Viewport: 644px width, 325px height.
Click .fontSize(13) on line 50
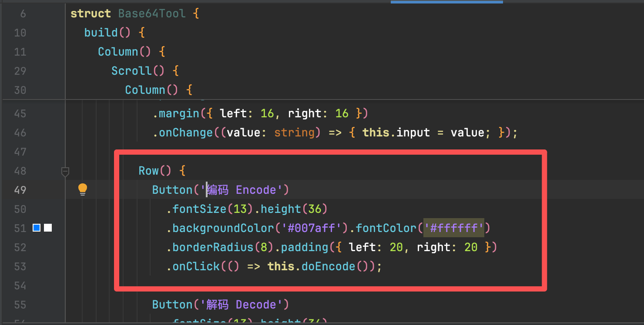coord(210,209)
